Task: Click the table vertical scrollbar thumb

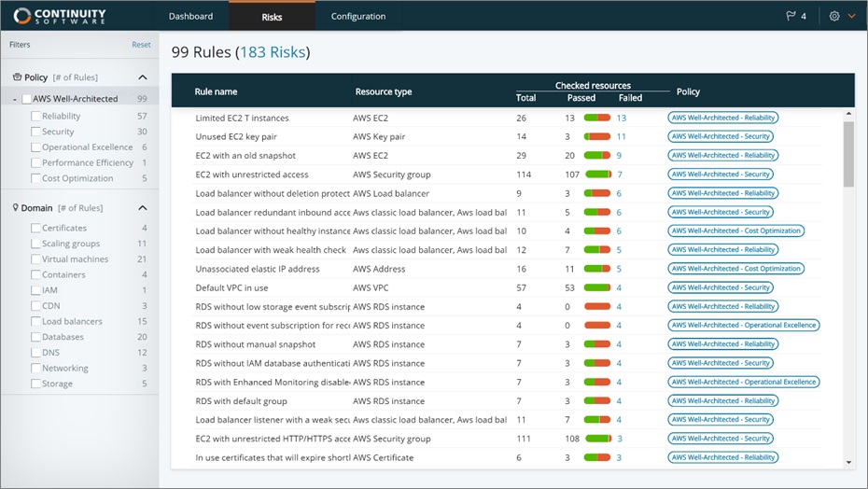Action: click(x=848, y=154)
